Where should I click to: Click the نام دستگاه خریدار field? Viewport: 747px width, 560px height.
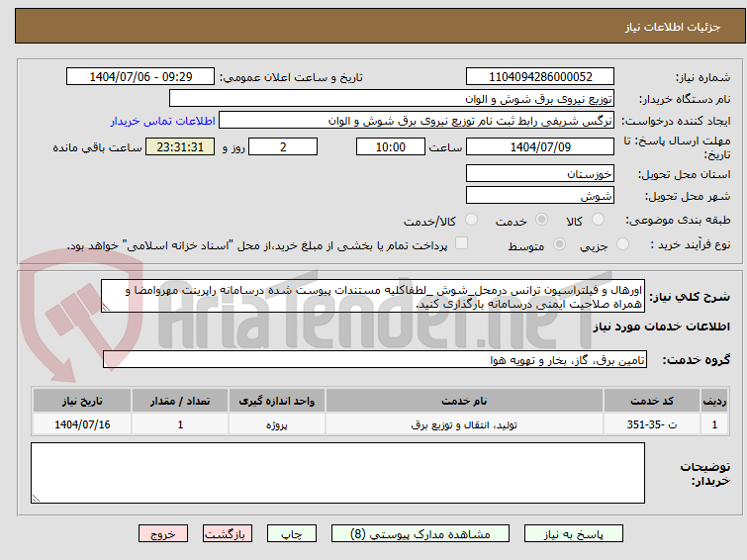pos(392,99)
